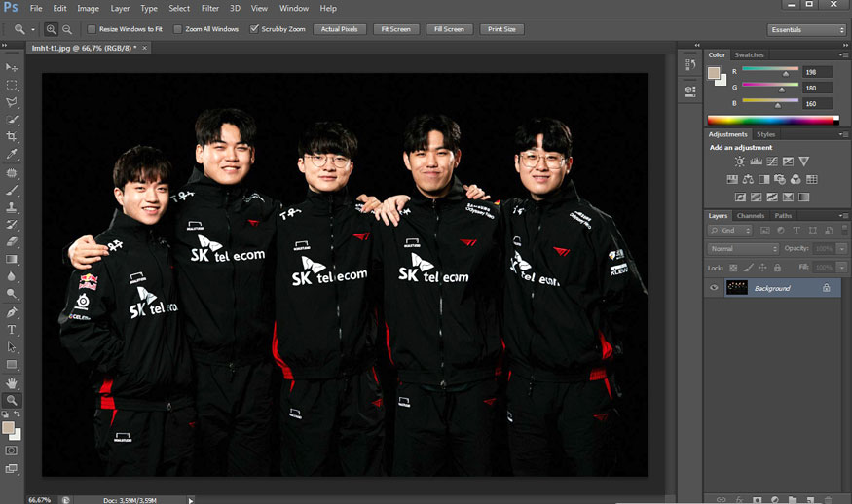Switch to the Styles tab
This screenshot has height=504, width=852.
tap(765, 134)
